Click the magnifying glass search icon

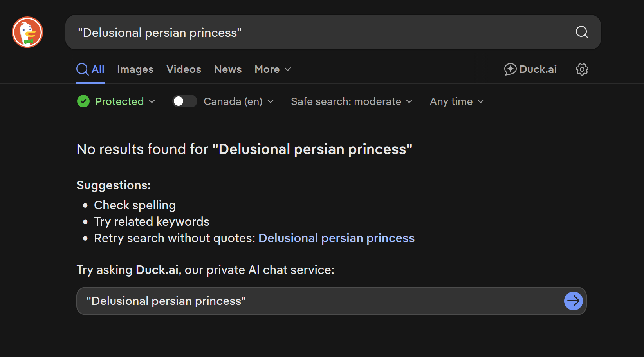coord(582,32)
